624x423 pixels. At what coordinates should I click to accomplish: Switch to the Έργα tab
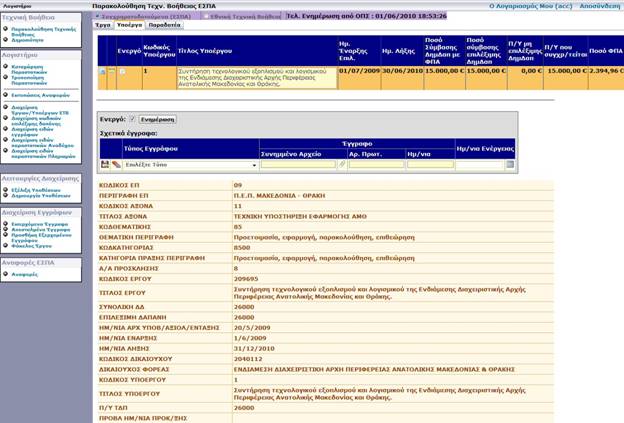pyautogui.click(x=103, y=25)
